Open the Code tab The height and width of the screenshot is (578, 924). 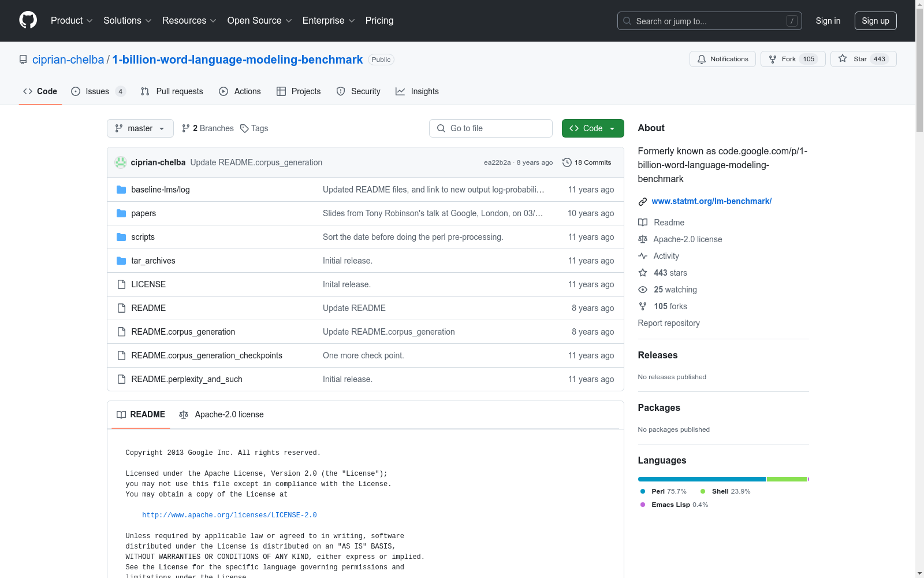40,91
